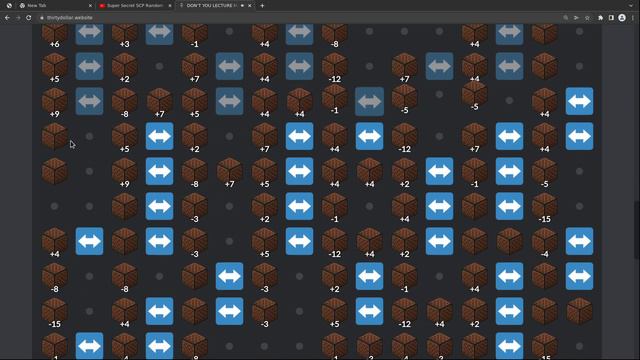Click the loop icon between +6 and +3
The image size is (640, 360).
coord(89,33)
